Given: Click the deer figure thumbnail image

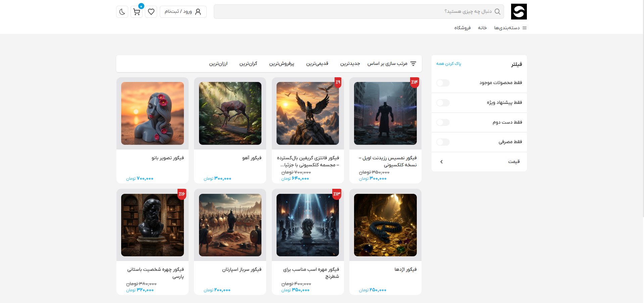Looking at the screenshot, I should [x=230, y=114].
